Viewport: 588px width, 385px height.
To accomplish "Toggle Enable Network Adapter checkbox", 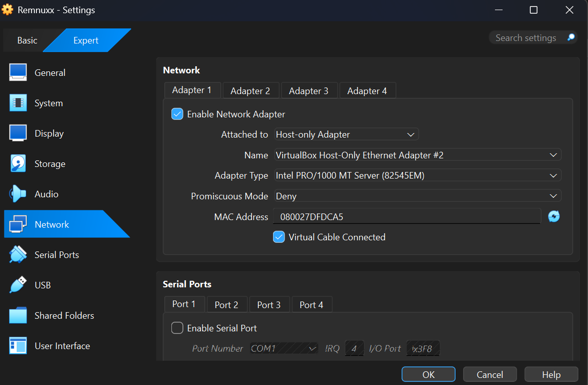I will (177, 114).
